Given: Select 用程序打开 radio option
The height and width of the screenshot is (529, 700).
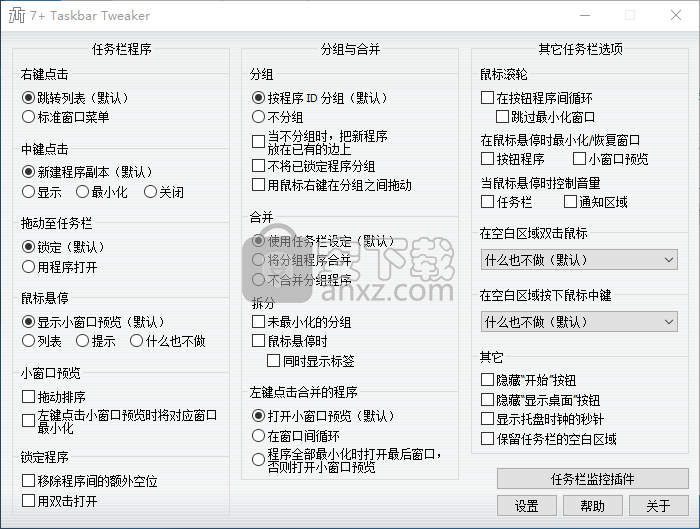Looking at the screenshot, I should [x=60, y=267].
